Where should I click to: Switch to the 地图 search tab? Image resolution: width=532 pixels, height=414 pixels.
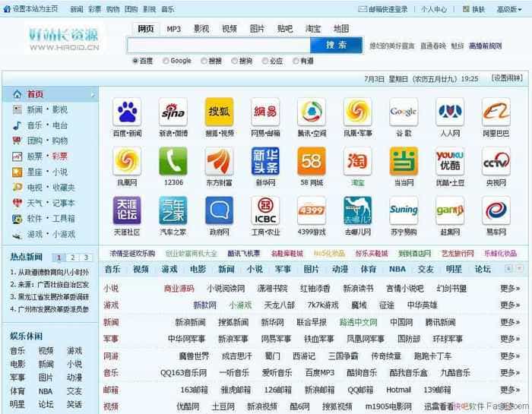click(x=341, y=28)
